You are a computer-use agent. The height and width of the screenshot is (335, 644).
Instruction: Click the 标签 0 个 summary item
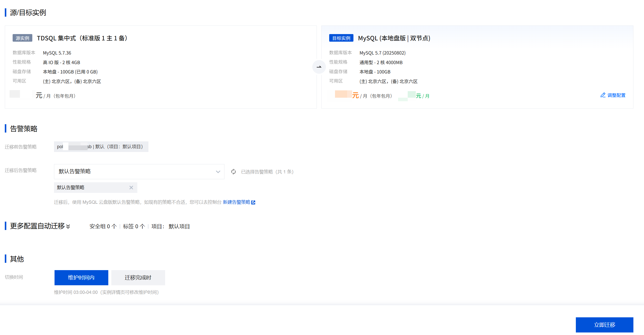pos(134,226)
